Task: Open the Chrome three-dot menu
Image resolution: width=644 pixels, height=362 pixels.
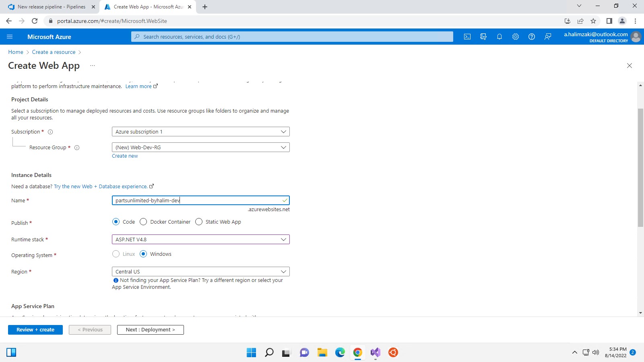Action: pyautogui.click(x=635, y=21)
